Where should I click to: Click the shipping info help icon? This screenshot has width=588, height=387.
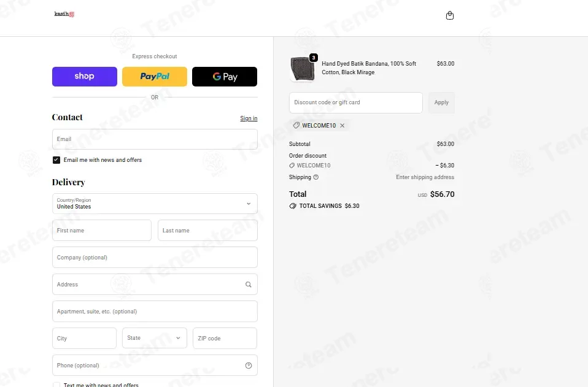pos(315,177)
